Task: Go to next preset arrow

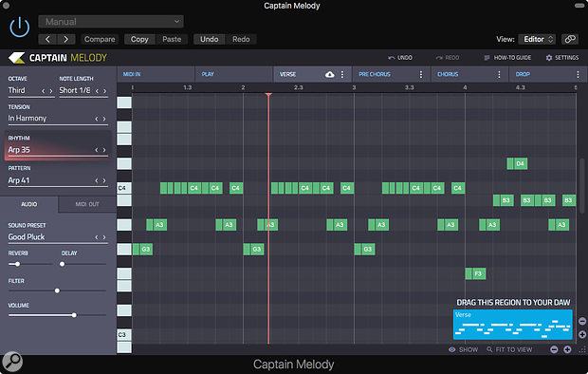Action: point(66,39)
